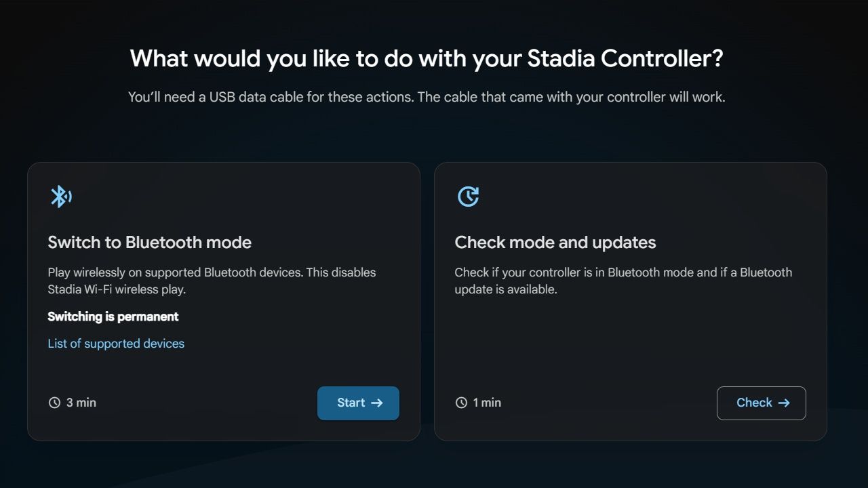
Task: Select the Bluetooth symbol above Switch to Bluetooth mode
Action: click(x=61, y=197)
